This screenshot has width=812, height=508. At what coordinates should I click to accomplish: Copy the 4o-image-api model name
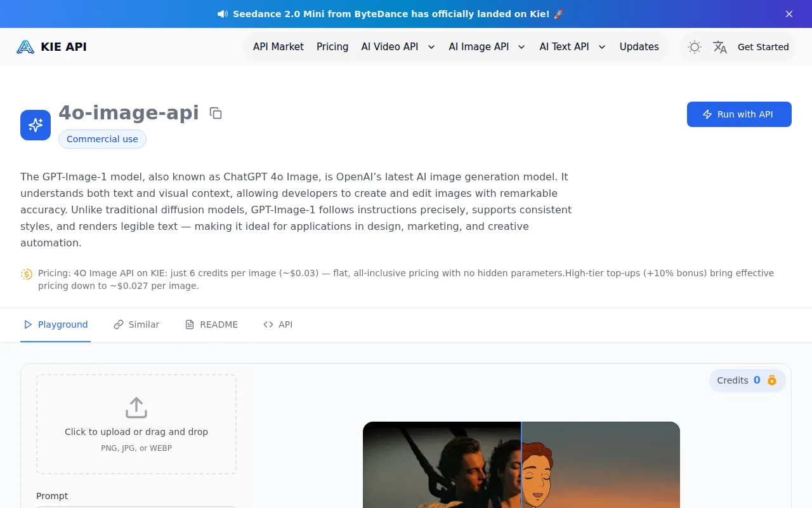click(x=216, y=113)
